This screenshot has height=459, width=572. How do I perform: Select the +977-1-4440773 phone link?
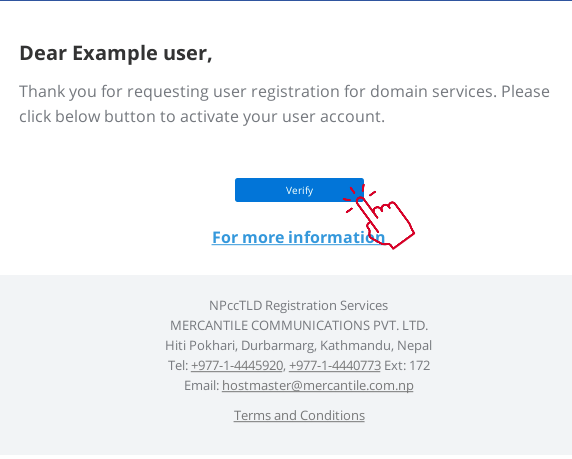335,366
